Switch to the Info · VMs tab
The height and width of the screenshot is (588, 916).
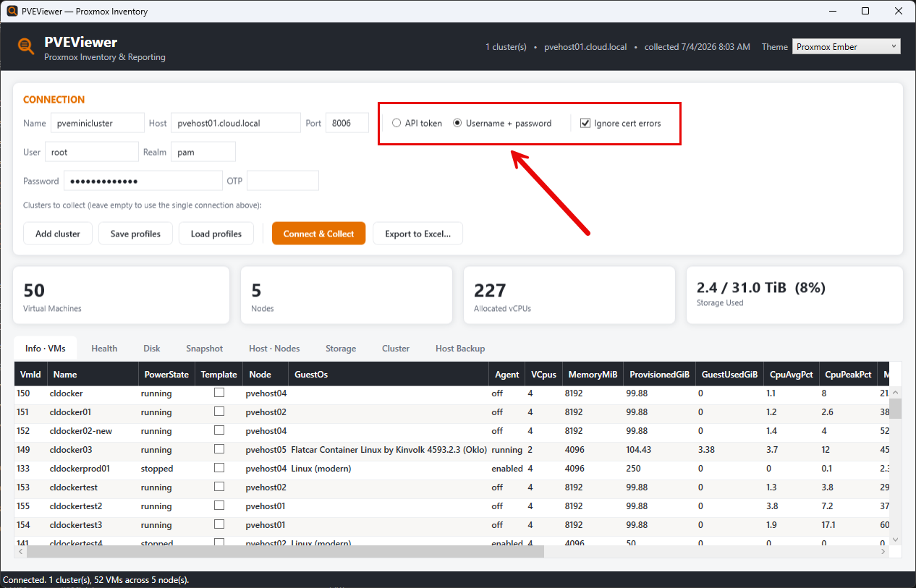tap(46, 348)
